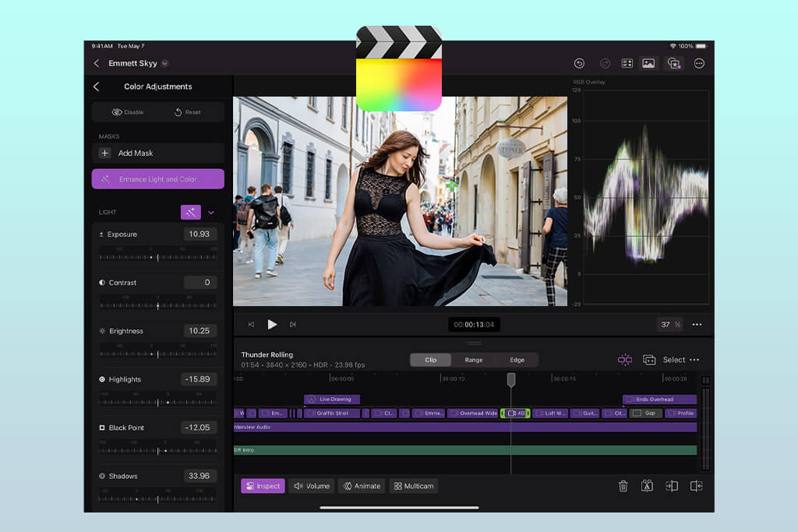Select the Interview Audio track
Screen dimensions: 798x532
click(465, 427)
